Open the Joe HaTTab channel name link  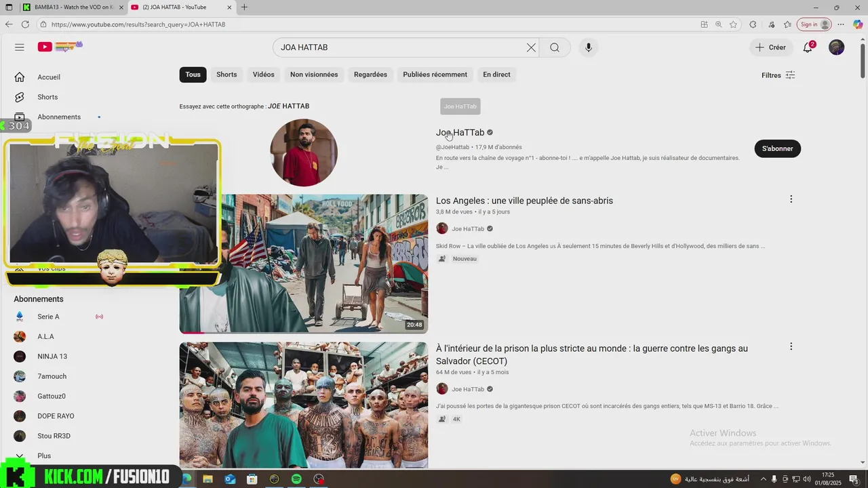coord(460,133)
